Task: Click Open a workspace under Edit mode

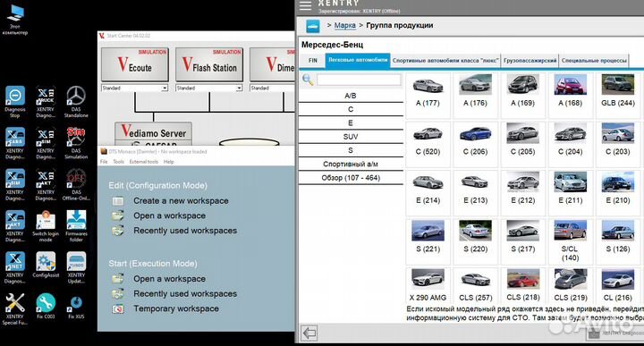Action: pyautogui.click(x=169, y=215)
